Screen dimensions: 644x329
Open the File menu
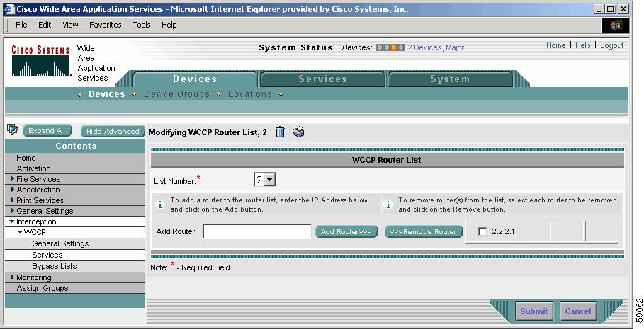(21, 25)
